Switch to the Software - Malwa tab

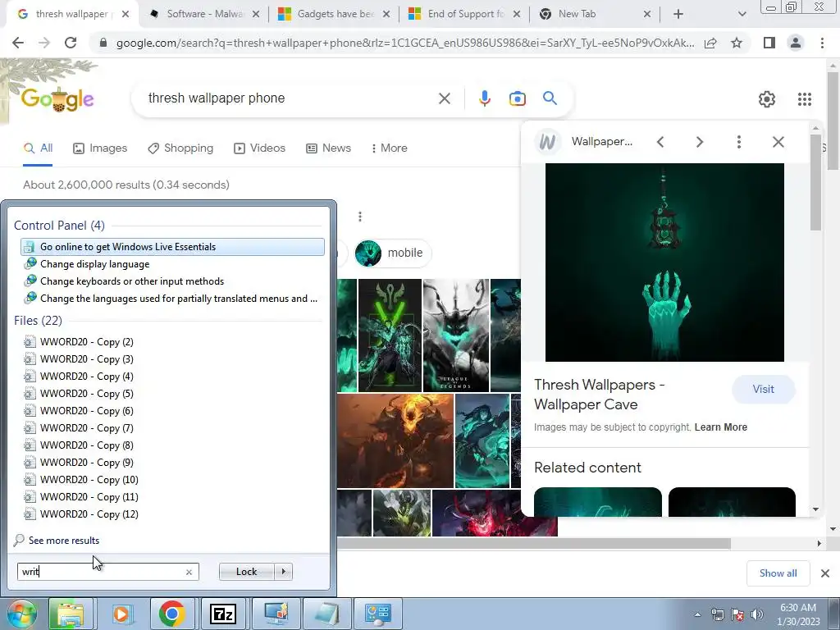pyautogui.click(x=203, y=14)
